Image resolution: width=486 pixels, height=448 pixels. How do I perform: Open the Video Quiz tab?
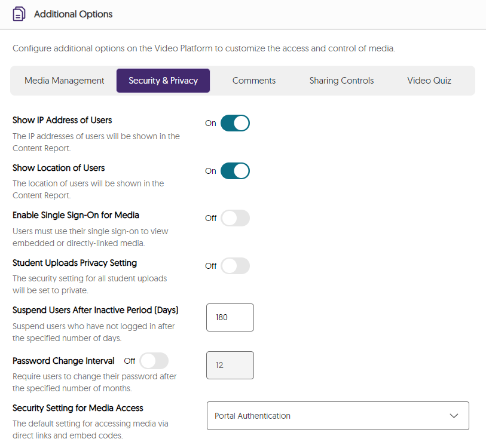pos(429,80)
